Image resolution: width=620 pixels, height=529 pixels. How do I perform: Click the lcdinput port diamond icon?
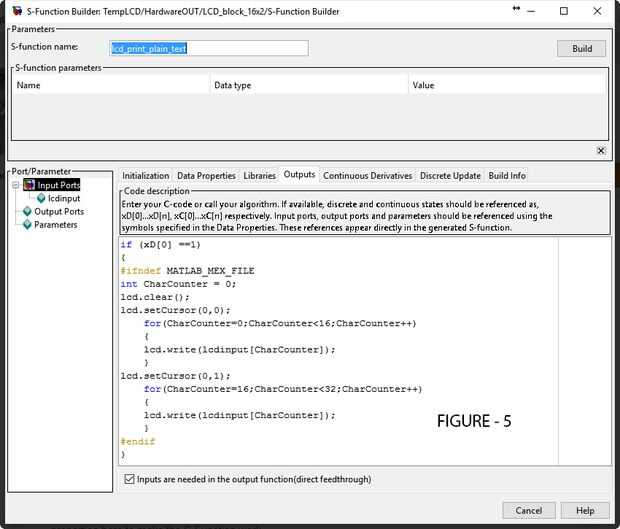(x=41, y=198)
